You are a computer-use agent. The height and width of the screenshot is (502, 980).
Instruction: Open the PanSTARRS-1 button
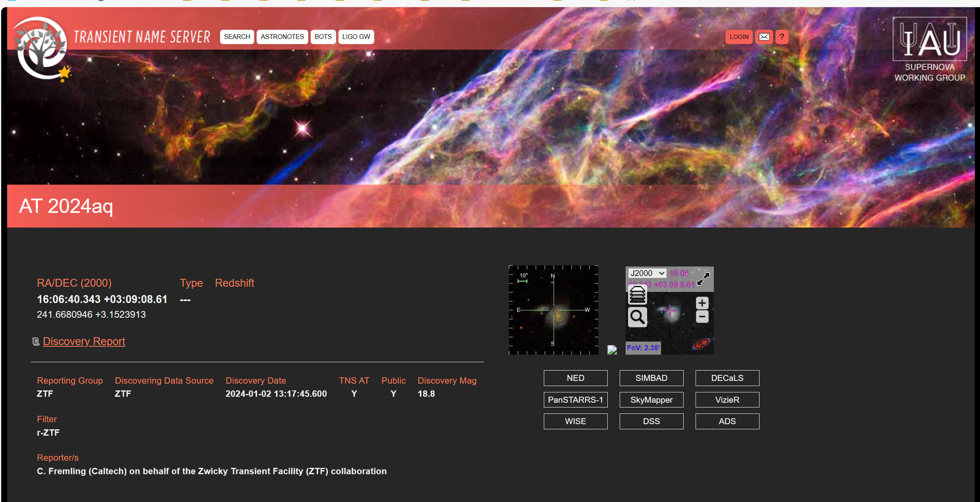pos(575,400)
